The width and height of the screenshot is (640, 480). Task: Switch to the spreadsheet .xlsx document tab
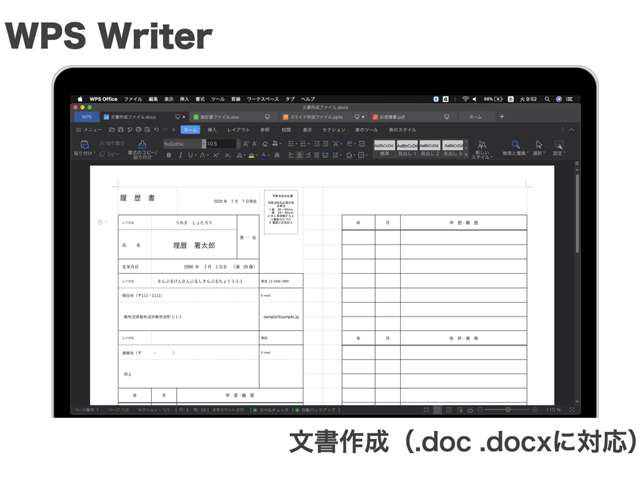point(231,117)
